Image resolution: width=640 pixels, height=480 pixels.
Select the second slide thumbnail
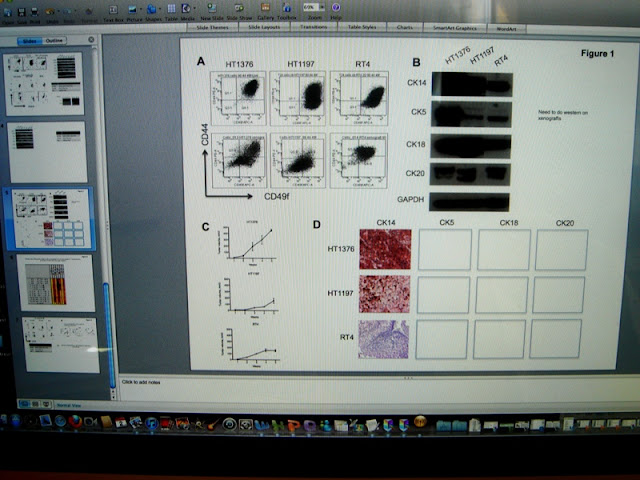[47, 152]
